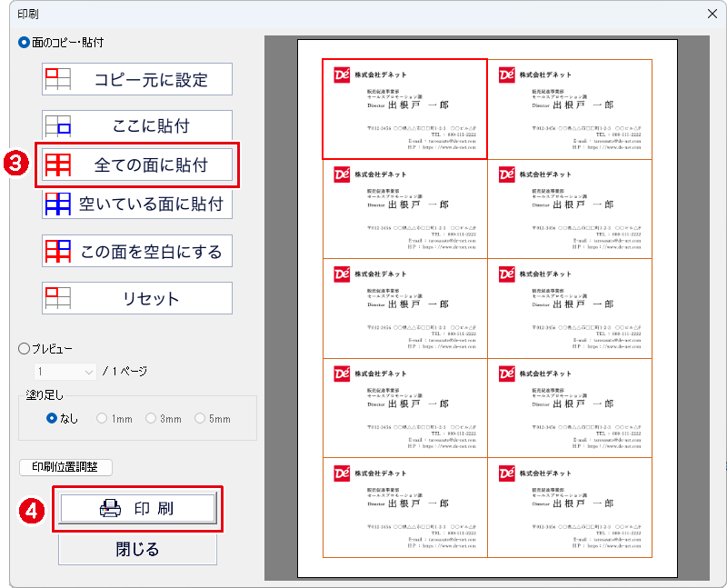
Task: Click the blue grid icon on 空いている面に貼付
Action: coord(58,204)
